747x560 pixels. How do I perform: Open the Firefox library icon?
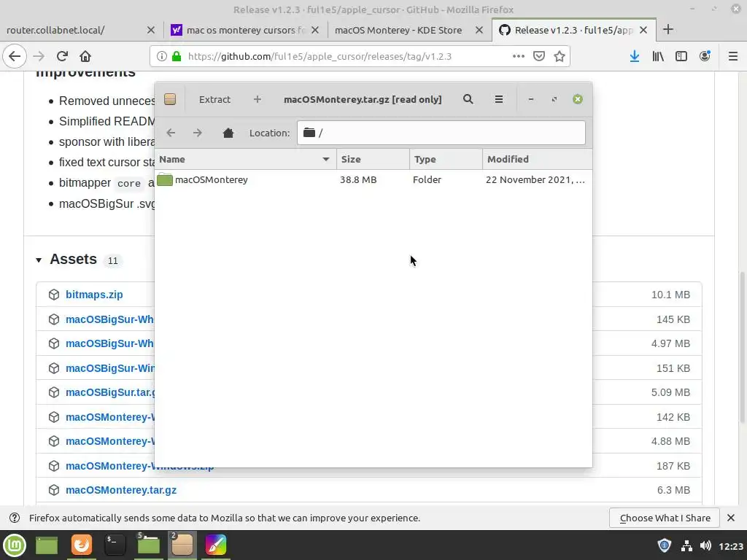(658, 56)
